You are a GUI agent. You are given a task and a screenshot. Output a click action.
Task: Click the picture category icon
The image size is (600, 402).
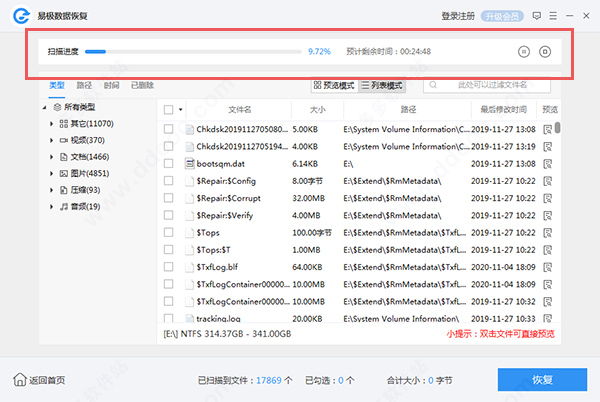click(x=64, y=174)
